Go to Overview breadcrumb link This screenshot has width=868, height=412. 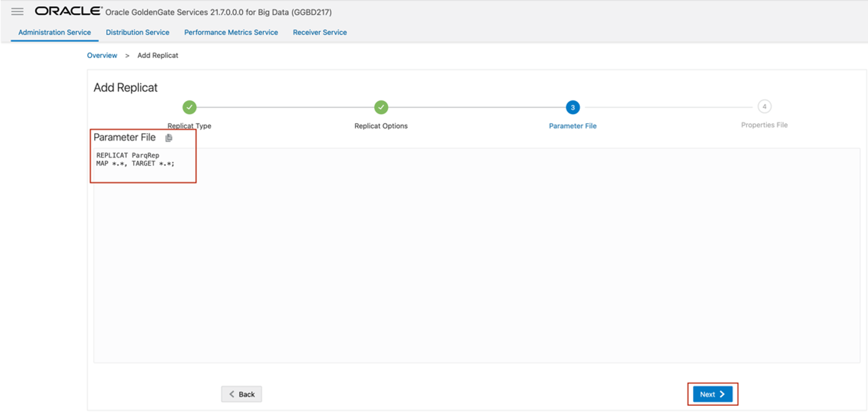102,56
